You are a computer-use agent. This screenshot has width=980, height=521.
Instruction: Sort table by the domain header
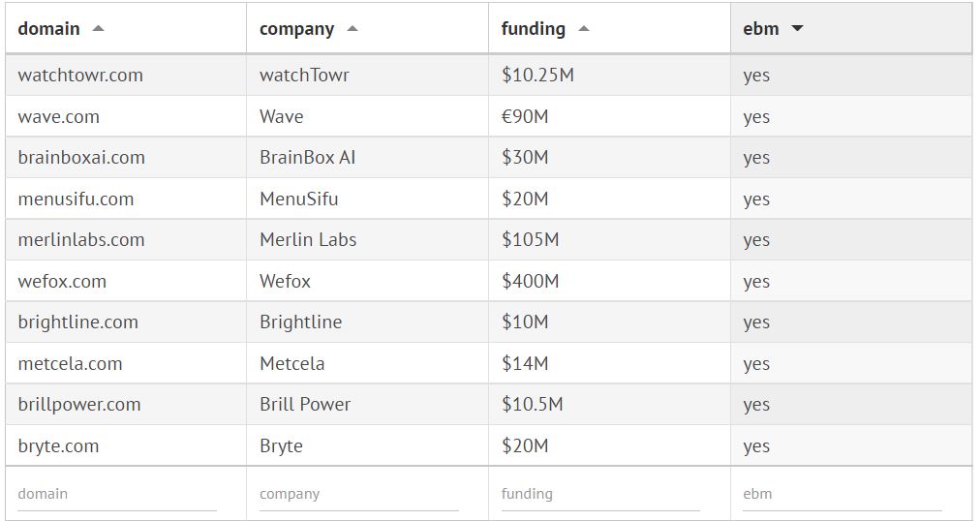pos(48,29)
